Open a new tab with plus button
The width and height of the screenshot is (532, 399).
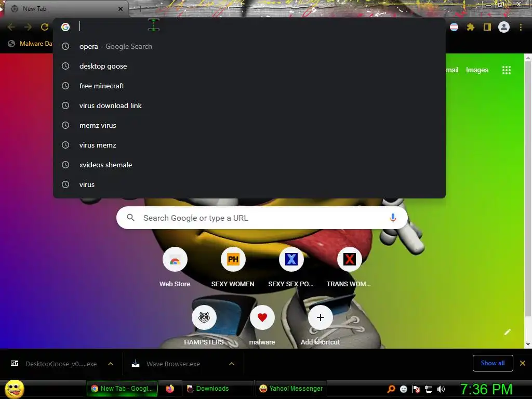click(x=140, y=9)
